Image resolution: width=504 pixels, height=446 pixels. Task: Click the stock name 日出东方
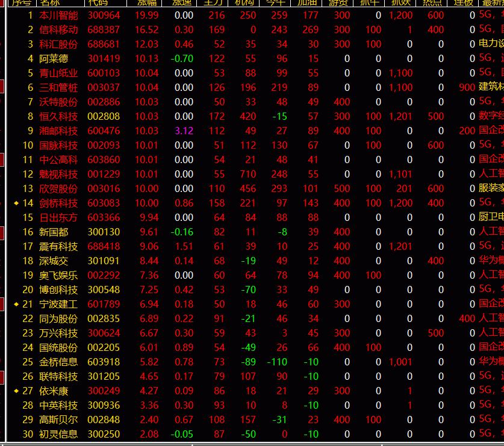click(58, 217)
